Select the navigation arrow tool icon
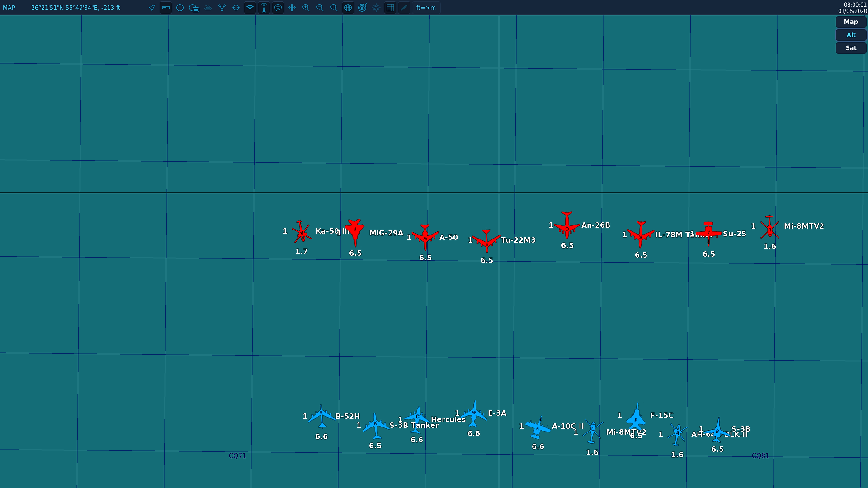 [152, 8]
